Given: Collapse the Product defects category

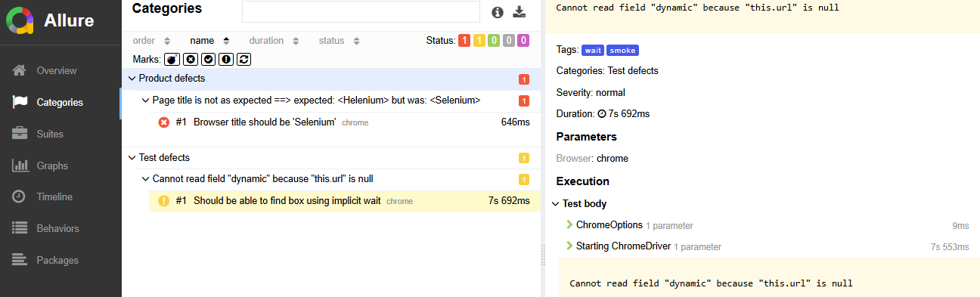Looking at the screenshot, I should pyautogui.click(x=330, y=79).
